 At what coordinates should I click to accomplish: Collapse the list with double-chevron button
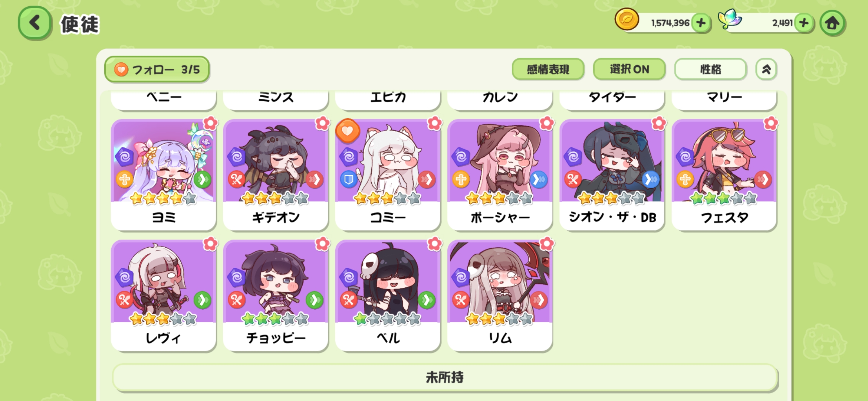(766, 69)
